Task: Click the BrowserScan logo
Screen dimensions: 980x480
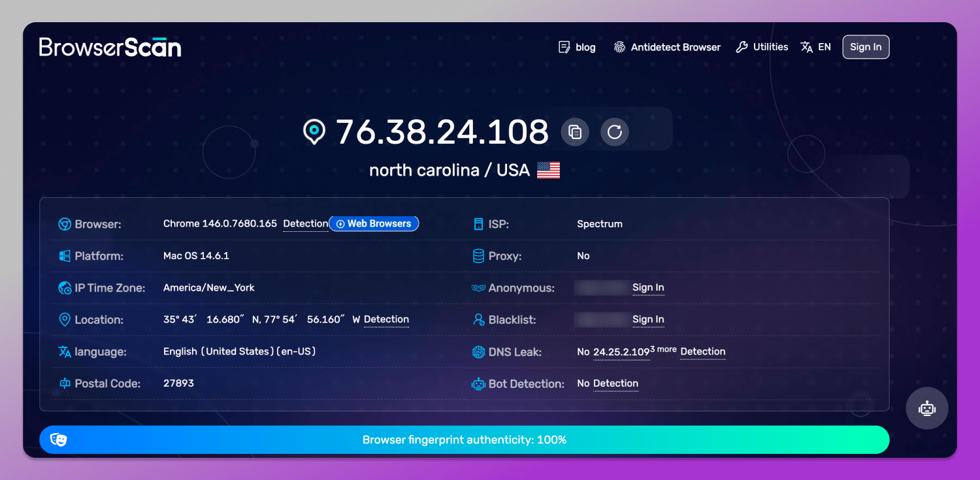Action: pyautogui.click(x=110, y=46)
